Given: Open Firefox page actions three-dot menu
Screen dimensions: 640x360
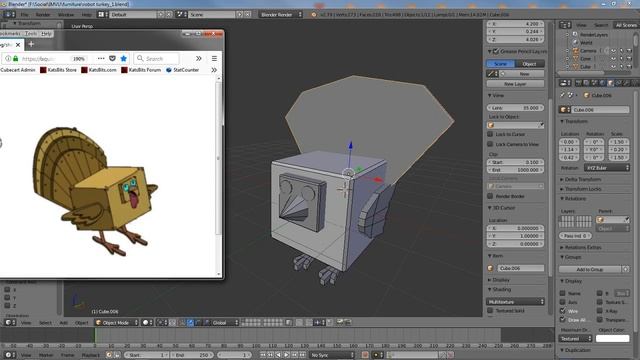Looking at the screenshot, I should [101, 58].
